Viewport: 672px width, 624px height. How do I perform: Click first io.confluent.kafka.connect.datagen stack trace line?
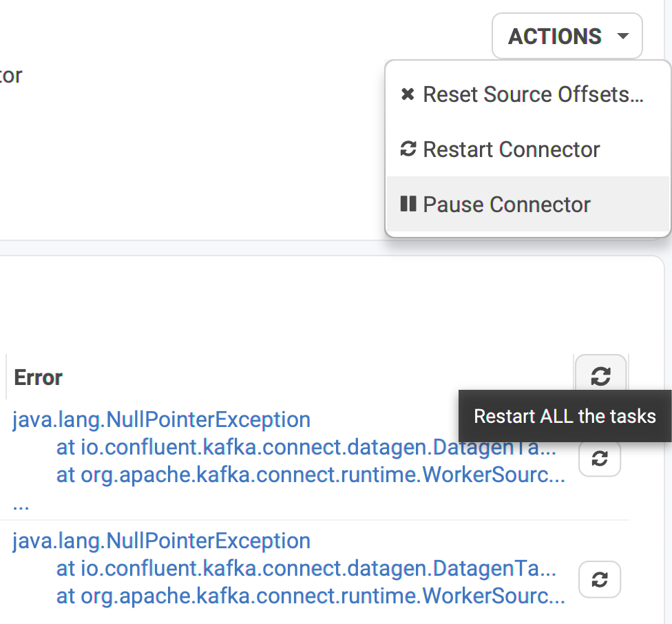306,448
